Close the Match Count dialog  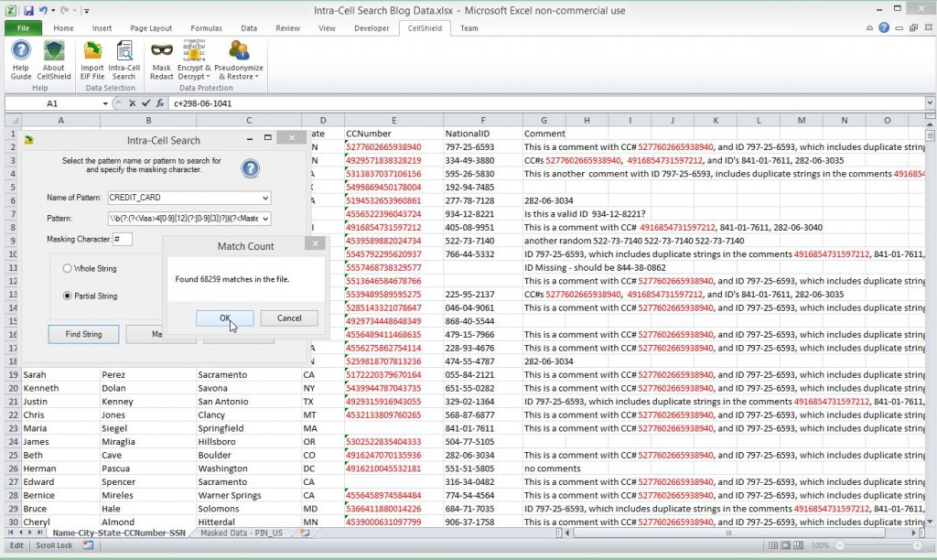tap(315, 243)
